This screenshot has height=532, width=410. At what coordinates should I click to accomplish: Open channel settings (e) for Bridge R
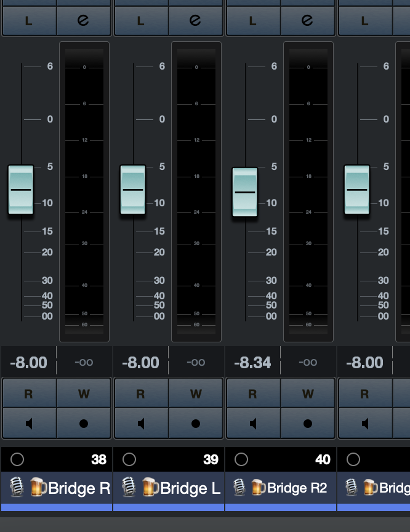(84, 21)
